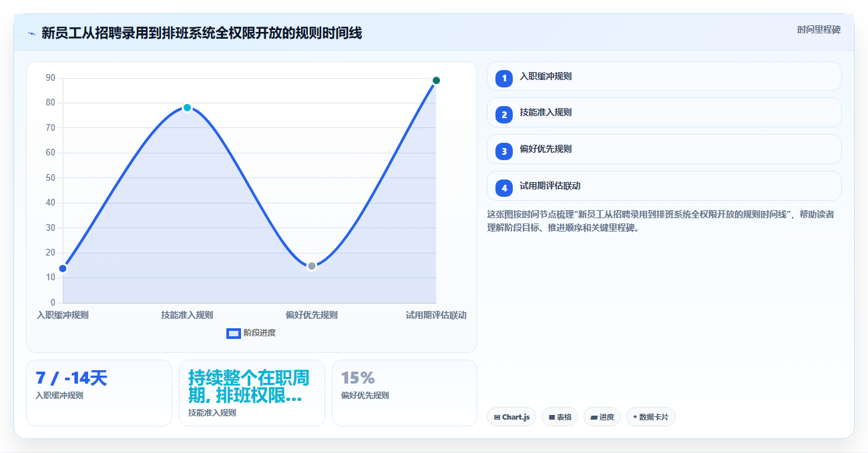Viewport: 868px width, 453px height.
Task: Click the number 2 badge for 技能准入规则
Action: coord(504,115)
